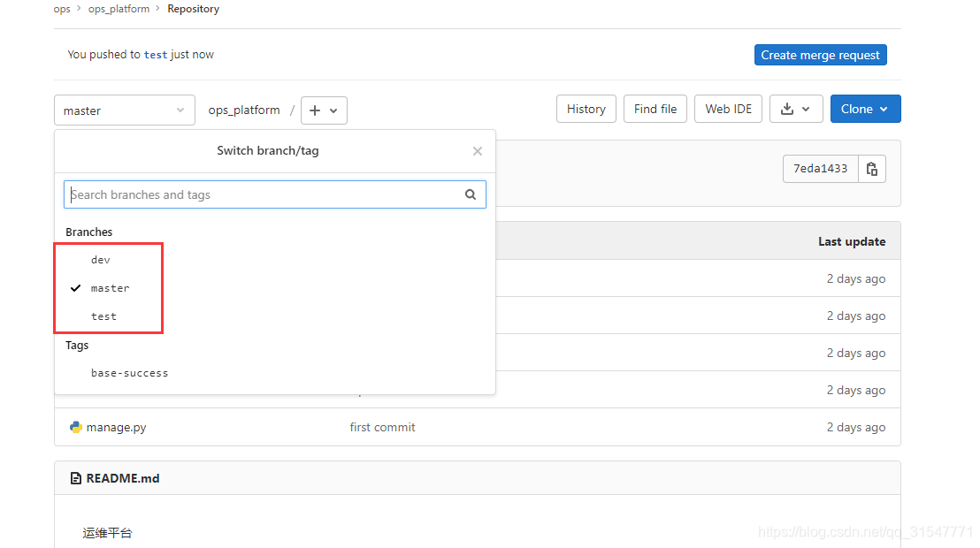Click the Create merge request button
This screenshot has height=548, width=980.
820,55
